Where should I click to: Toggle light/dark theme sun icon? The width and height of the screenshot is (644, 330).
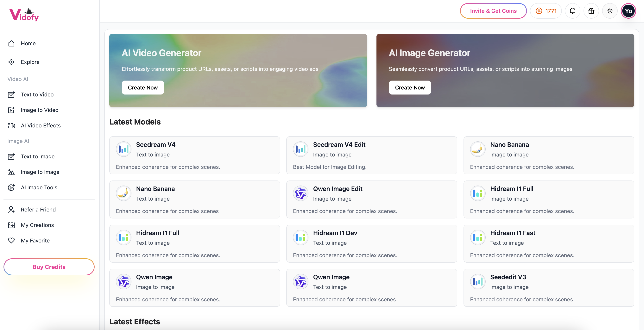[610, 11]
